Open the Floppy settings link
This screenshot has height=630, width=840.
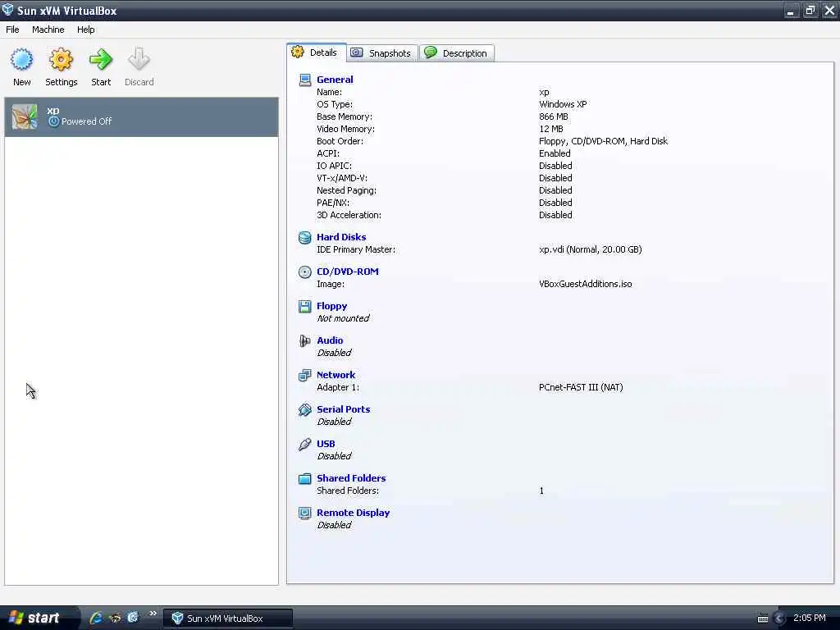coord(331,306)
